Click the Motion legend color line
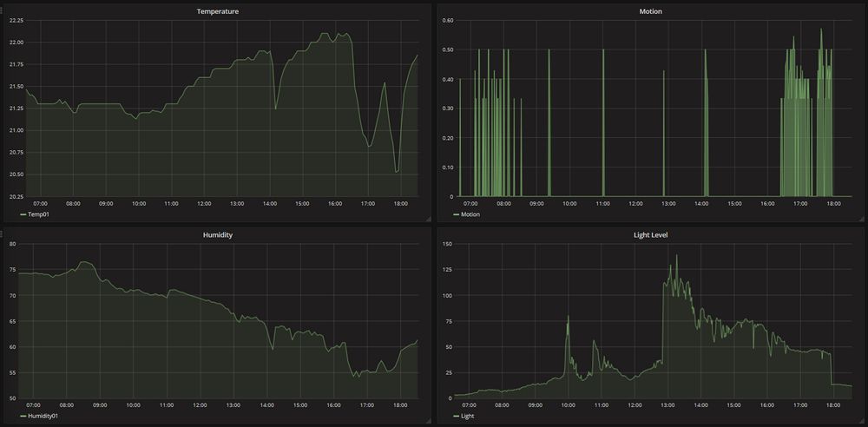This screenshot has height=427, width=868. coord(456,214)
